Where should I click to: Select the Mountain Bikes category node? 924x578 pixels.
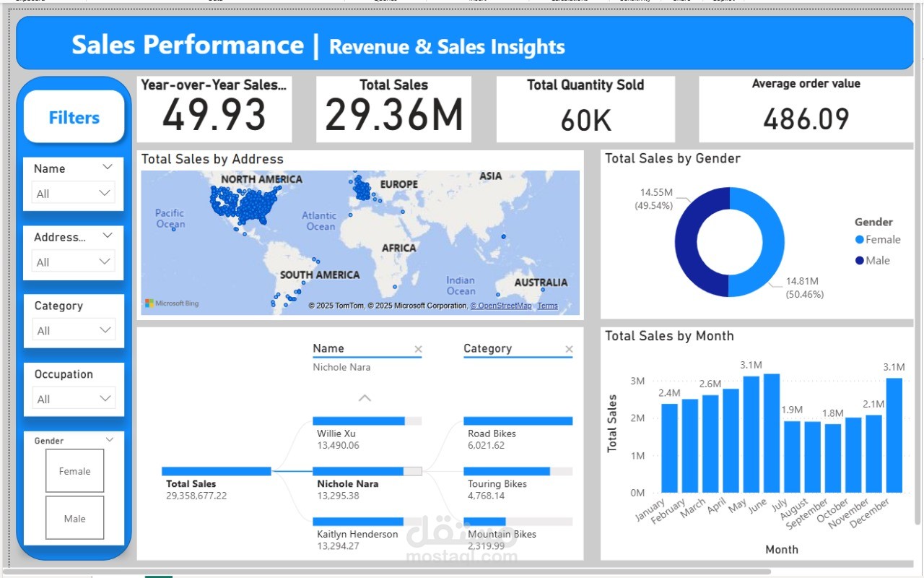click(x=518, y=534)
